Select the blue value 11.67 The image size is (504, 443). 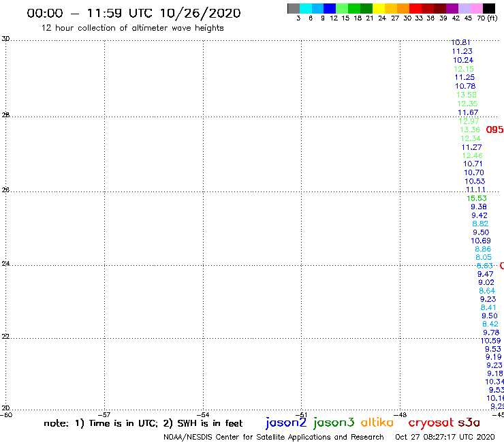tap(468, 112)
